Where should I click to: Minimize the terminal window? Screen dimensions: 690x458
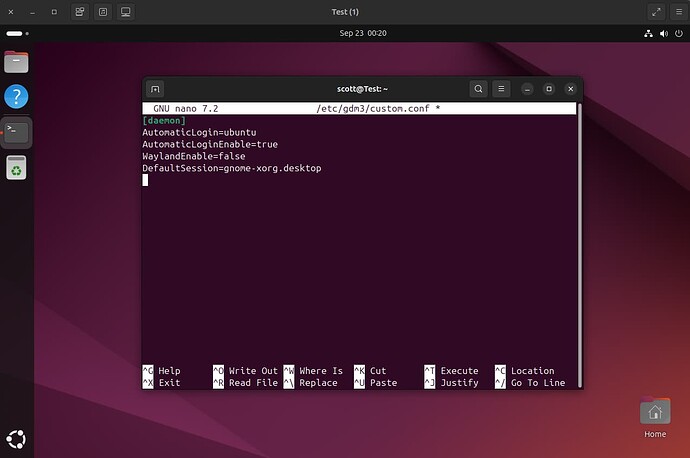[x=529, y=89]
